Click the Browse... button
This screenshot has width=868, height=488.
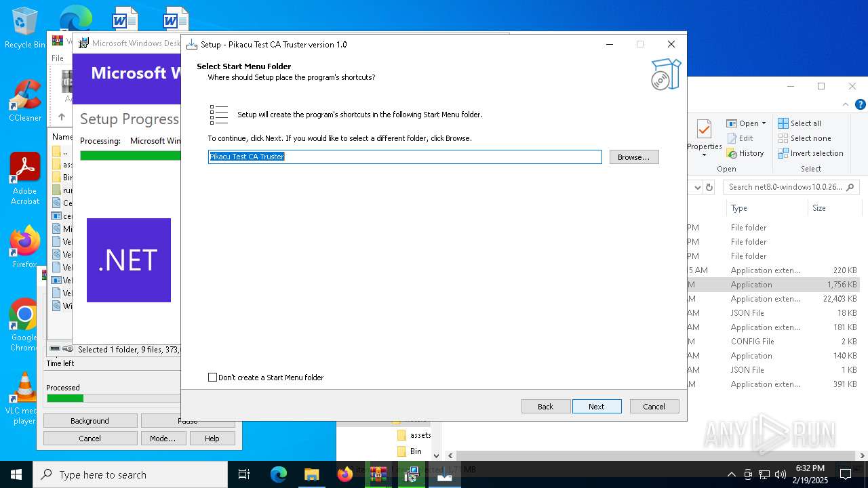(x=634, y=157)
